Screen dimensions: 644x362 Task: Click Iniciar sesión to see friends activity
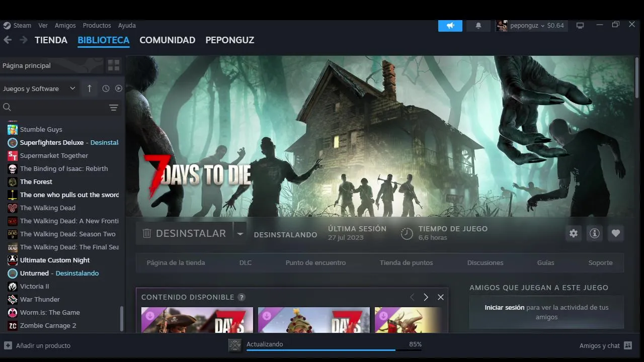pyautogui.click(x=505, y=307)
